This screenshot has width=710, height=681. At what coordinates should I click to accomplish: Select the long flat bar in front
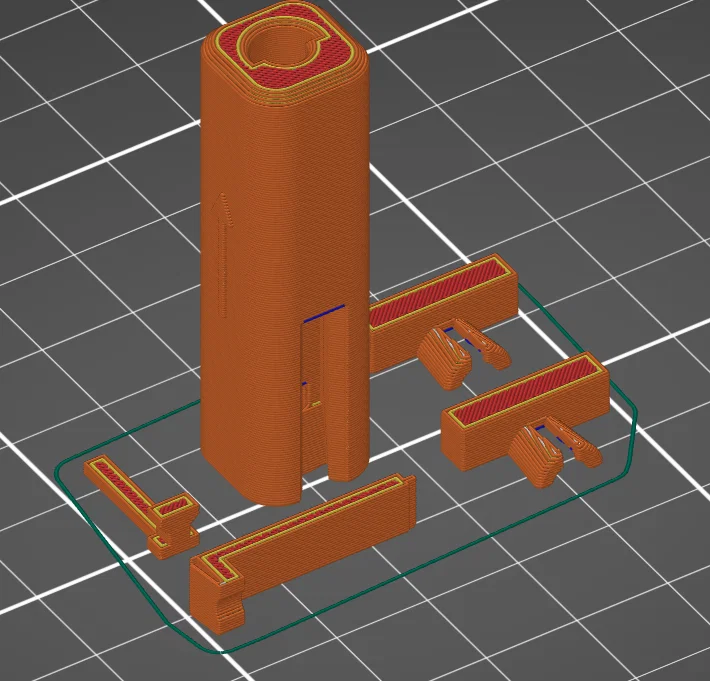coord(302,552)
